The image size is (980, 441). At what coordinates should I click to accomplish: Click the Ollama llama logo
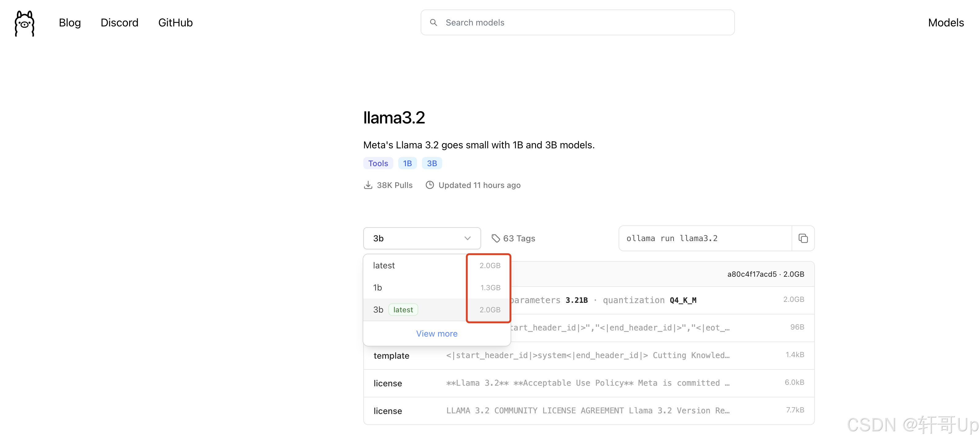tap(24, 23)
